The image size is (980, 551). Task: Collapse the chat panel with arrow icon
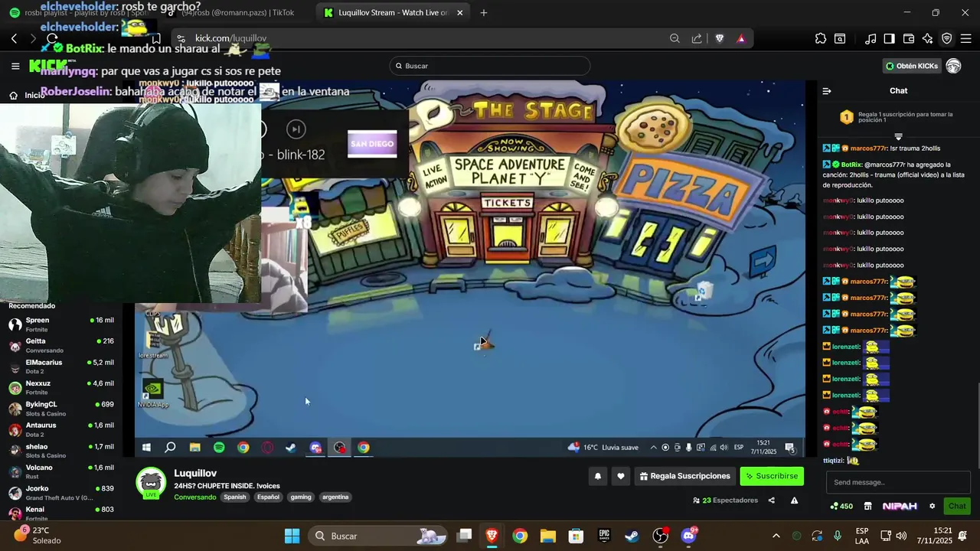(x=827, y=91)
